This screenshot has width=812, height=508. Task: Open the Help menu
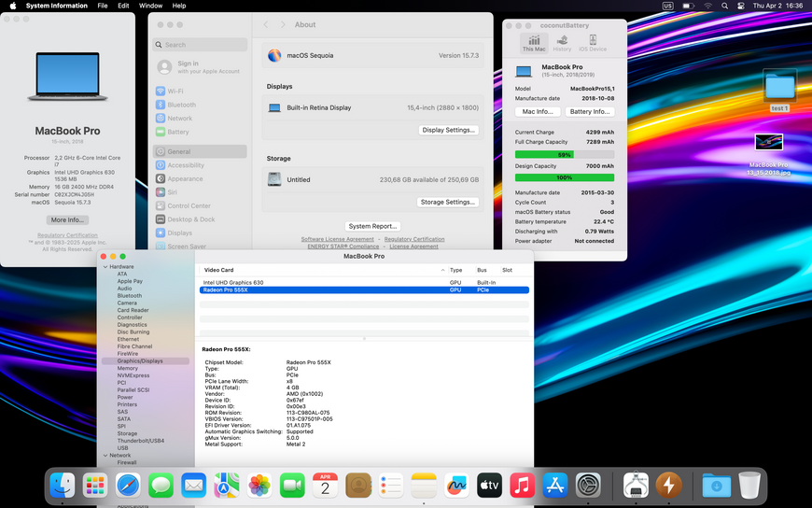[179, 6]
